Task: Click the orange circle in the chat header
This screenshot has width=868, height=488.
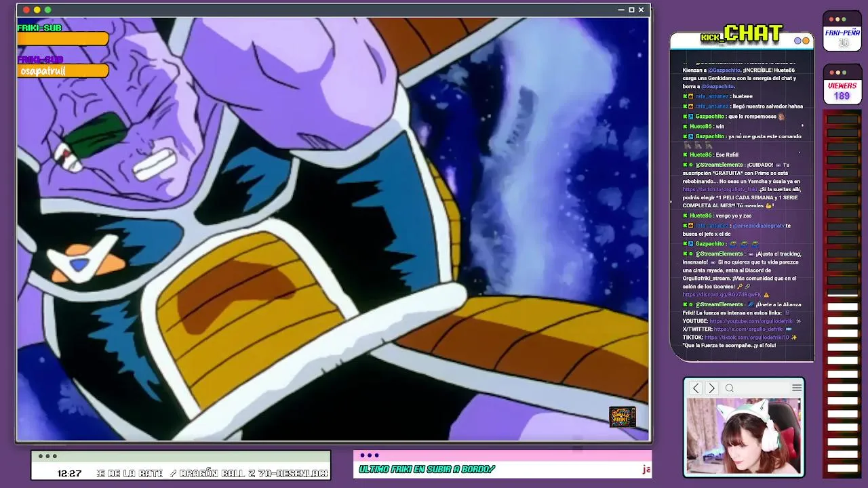Action: pos(806,41)
